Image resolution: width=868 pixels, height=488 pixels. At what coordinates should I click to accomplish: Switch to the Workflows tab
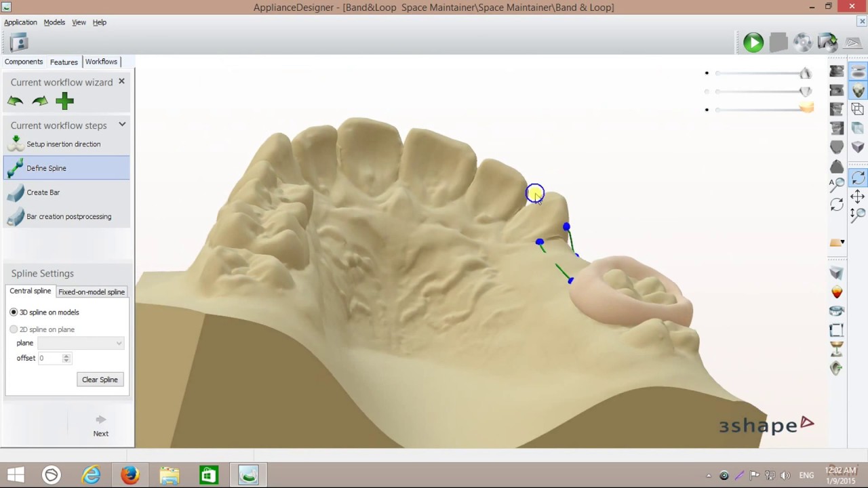click(101, 62)
